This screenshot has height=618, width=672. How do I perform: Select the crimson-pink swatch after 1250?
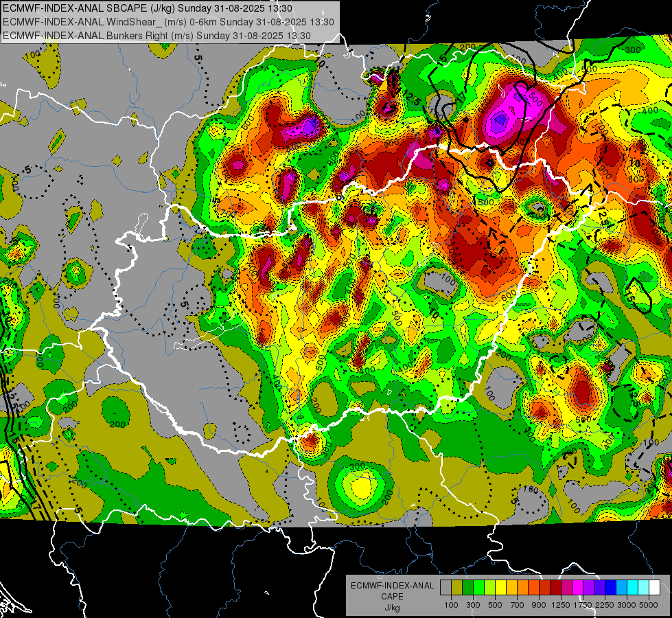[x=566, y=588]
